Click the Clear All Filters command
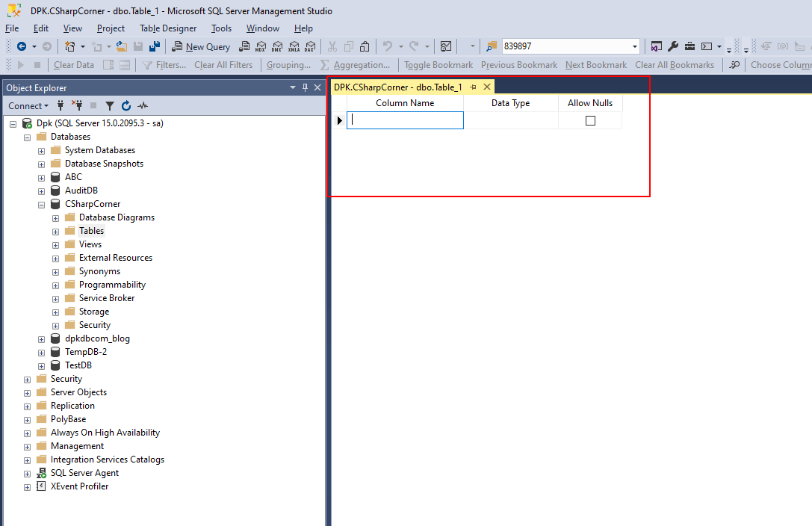Image resolution: width=812 pixels, height=526 pixels. [x=223, y=65]
